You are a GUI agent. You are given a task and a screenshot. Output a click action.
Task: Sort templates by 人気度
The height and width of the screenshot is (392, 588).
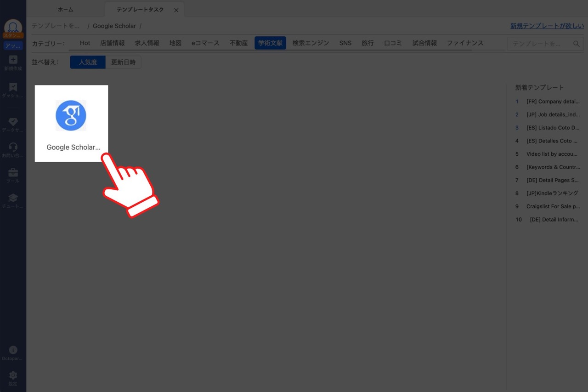click(88, 62)
